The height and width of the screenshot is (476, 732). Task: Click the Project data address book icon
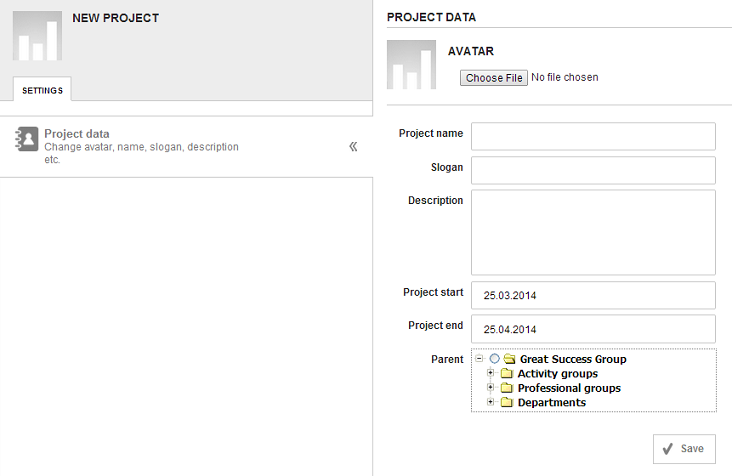point(27,139)
